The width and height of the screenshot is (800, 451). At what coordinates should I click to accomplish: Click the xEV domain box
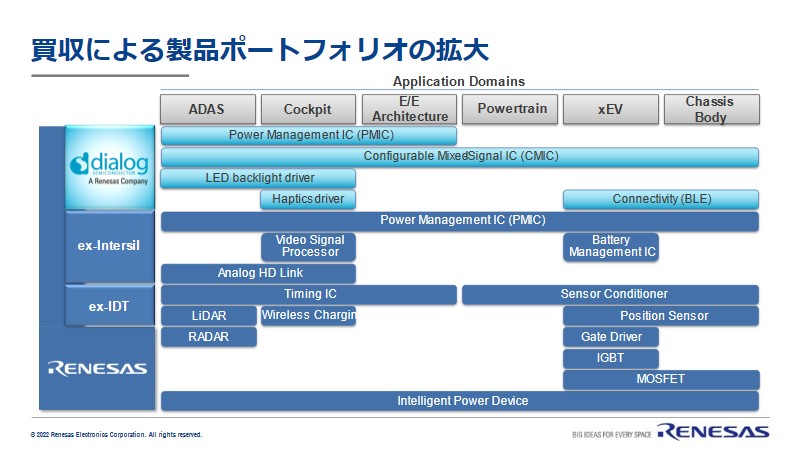point(611,109)
